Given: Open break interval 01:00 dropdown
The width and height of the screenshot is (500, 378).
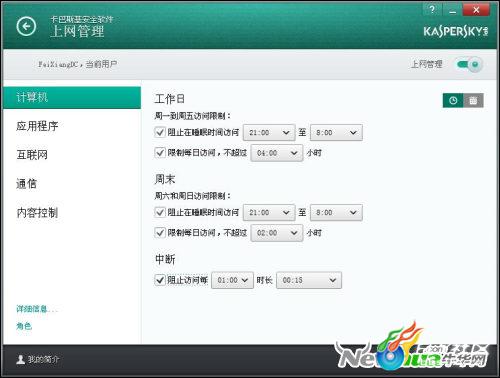Looking at the screenshot, I should [232, 280].
